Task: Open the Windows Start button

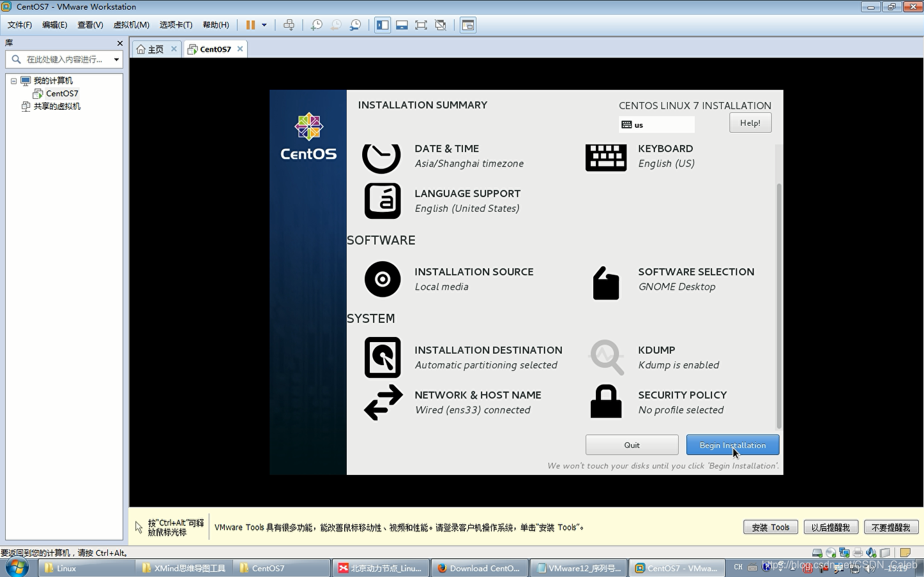Action: pos(16,567)
